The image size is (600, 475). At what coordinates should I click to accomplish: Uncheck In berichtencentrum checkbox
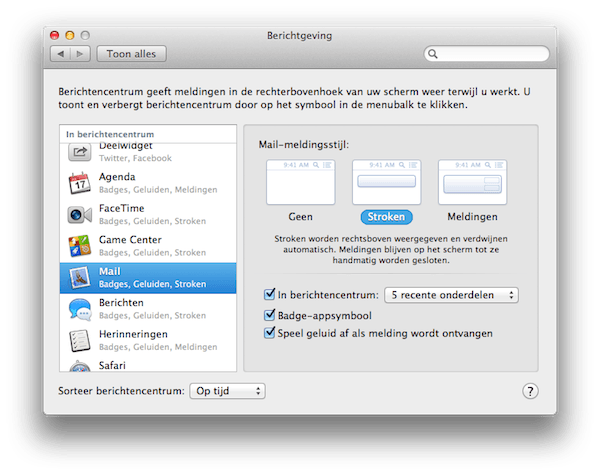coord(269,294)
